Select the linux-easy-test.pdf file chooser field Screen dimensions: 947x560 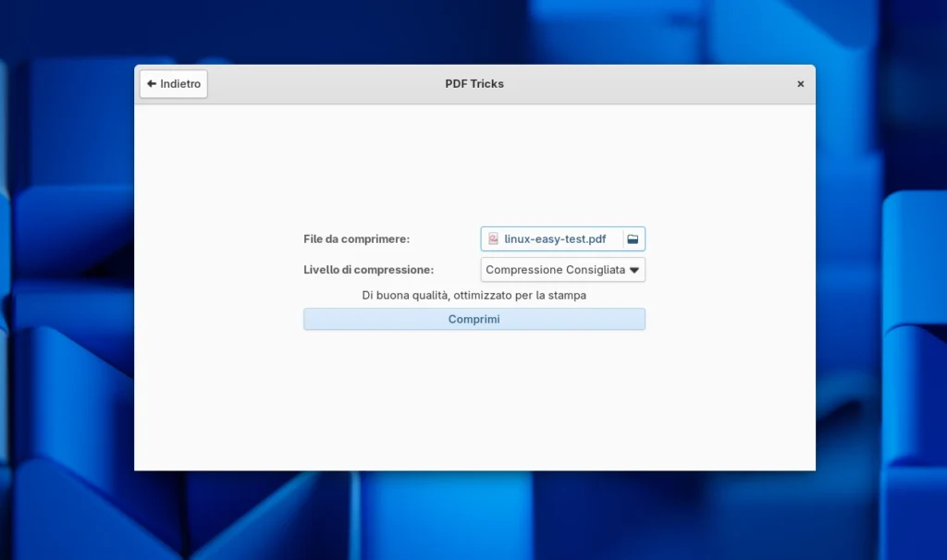click(x=555, y=238)
